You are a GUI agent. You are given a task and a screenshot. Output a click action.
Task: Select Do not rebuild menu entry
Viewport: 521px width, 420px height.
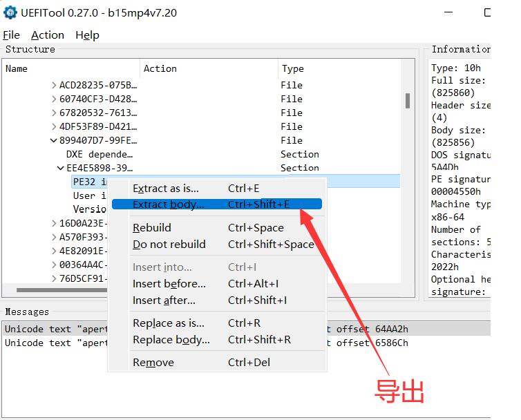(218, 245)
